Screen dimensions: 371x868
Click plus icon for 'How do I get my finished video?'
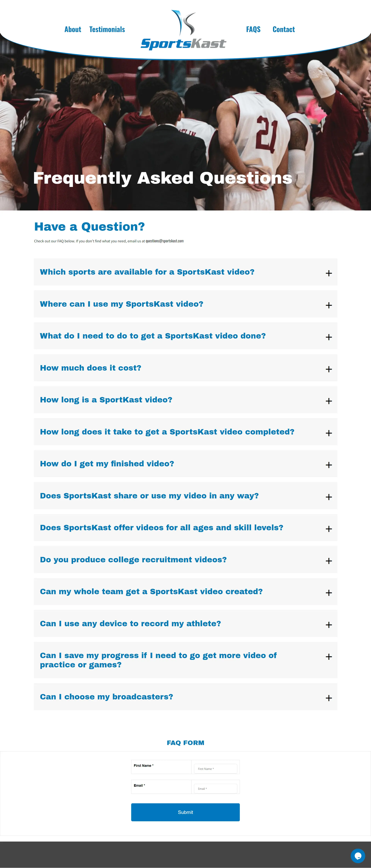[329, 465]
